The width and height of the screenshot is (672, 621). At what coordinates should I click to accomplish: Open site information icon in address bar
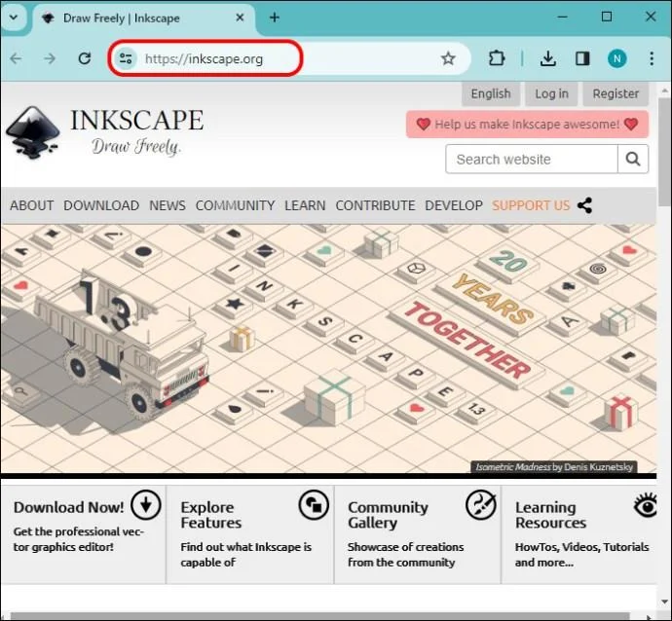click(126, 58)
